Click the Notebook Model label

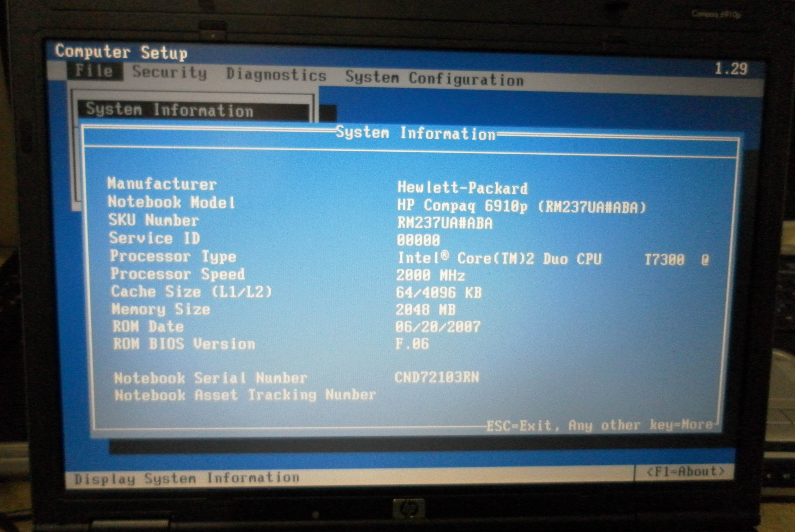171,202
